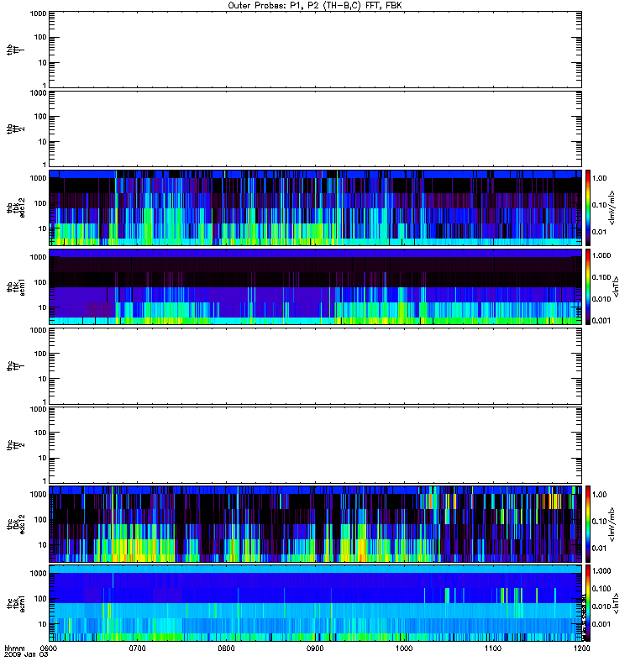Screen dimensions: 630x672
Task: Click the 'thc fbk scm1' y-axis title
Action: (x=16, y=602)
